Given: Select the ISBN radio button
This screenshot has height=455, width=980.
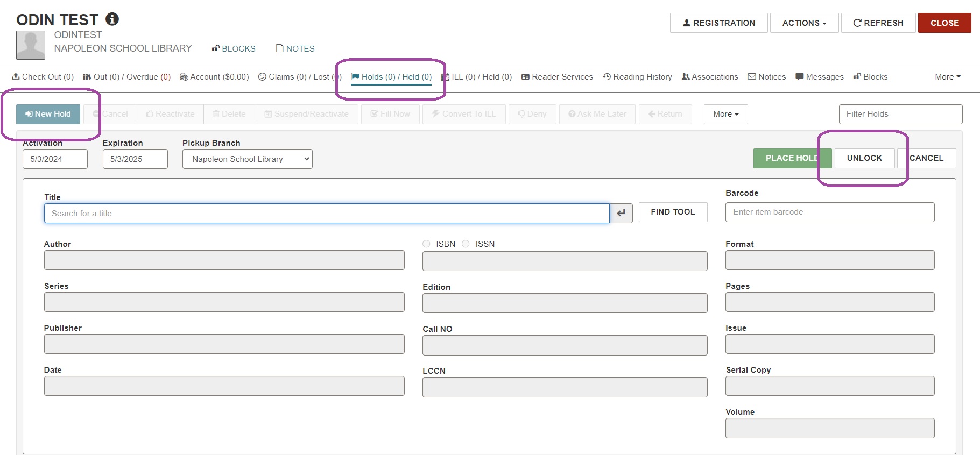Looking at the screenshot, I should pyautogui.click(x=426, y=244).
